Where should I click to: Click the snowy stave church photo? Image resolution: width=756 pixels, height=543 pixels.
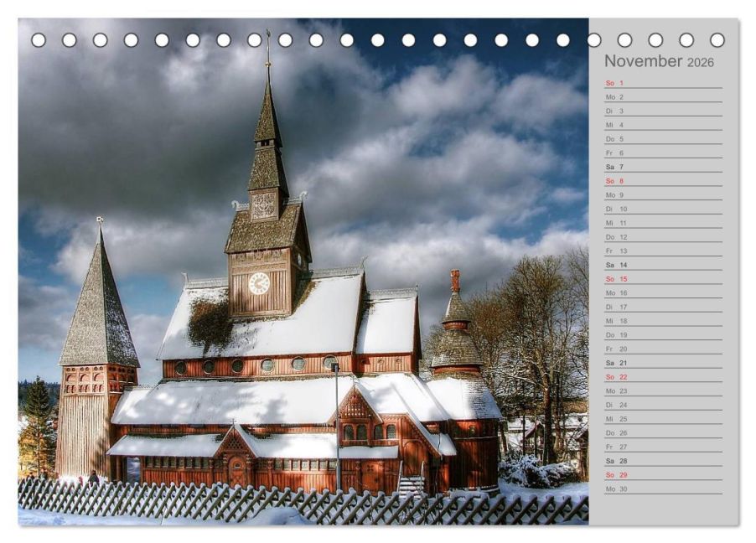pos(303,271)
